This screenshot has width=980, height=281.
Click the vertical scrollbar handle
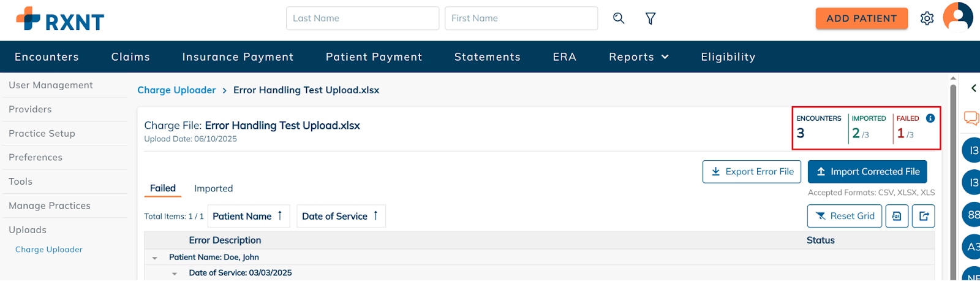pos(953,181)
